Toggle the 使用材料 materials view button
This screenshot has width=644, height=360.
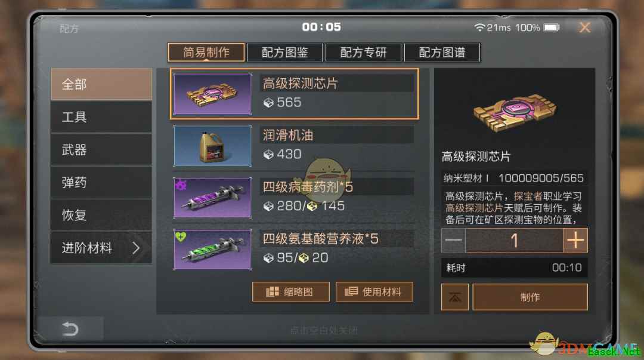point(374,292)
